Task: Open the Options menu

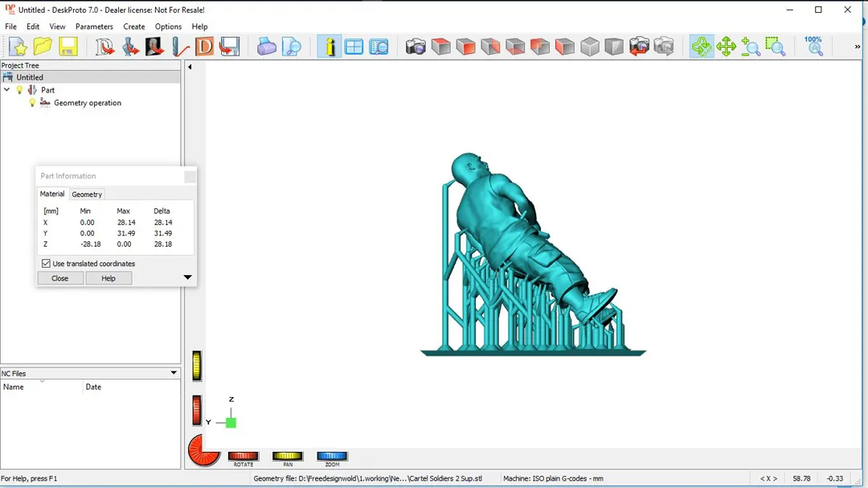Action: point(168,27)
